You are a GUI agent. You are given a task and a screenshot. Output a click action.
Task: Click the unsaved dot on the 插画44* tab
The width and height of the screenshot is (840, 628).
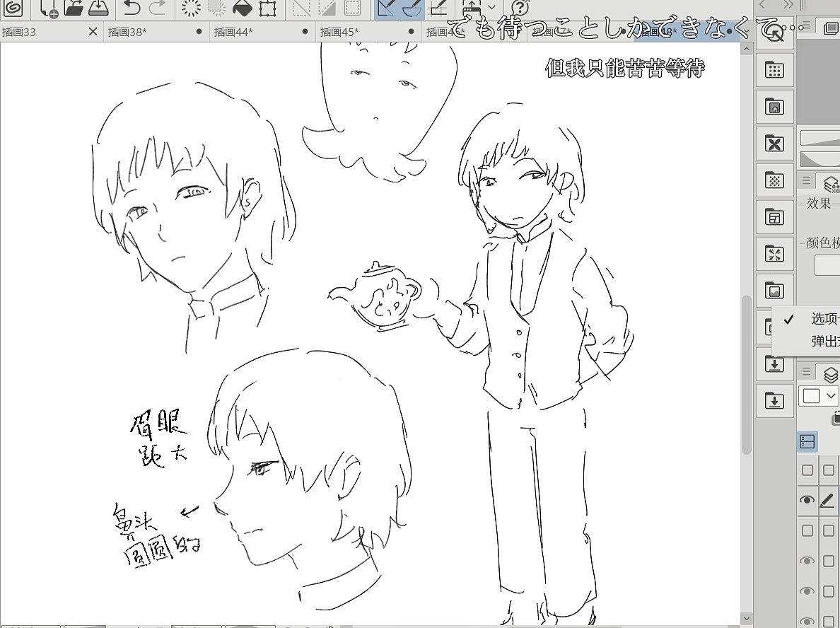(x=305, y=32)
